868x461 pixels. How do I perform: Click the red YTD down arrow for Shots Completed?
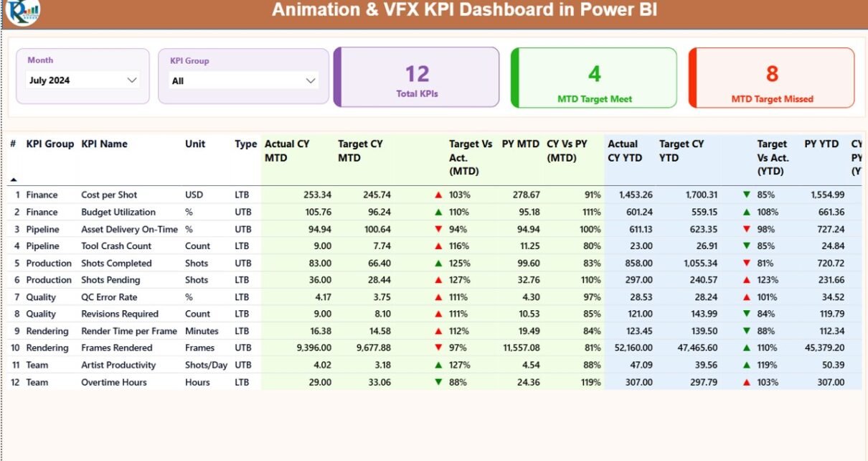[747, 264]
